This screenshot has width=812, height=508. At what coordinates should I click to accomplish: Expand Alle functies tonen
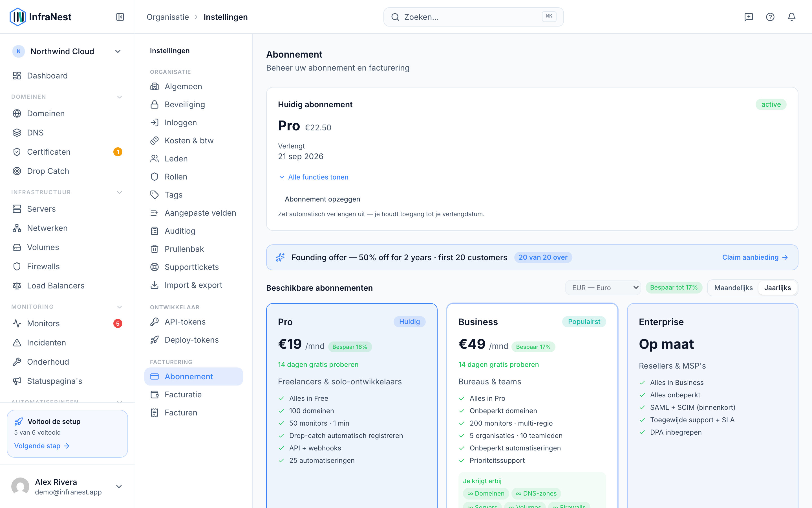(314, 177)
